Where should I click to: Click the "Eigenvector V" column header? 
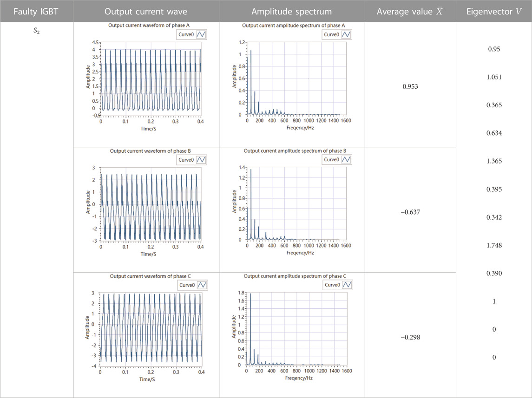click(494, 12)
